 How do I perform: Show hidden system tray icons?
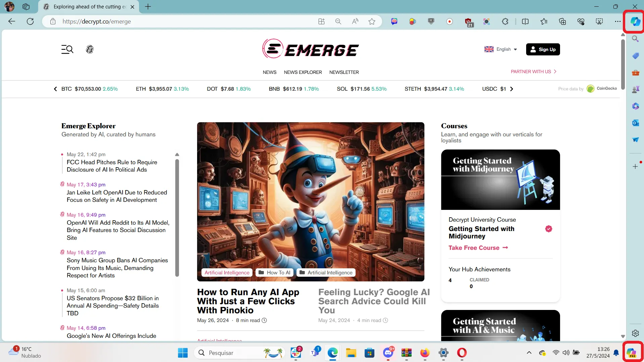(529, 353)
